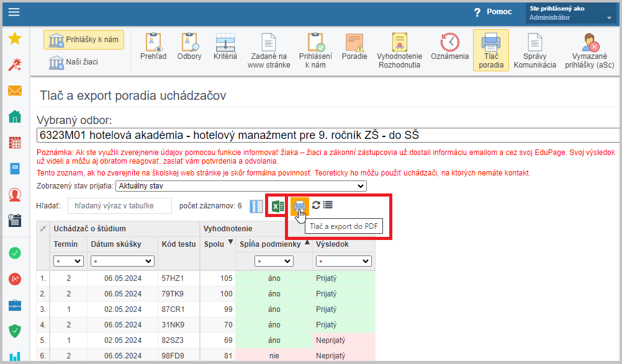Open the Oznámenia toolbar item
This screenshot has width=622, height=364.
coord(450,47)
